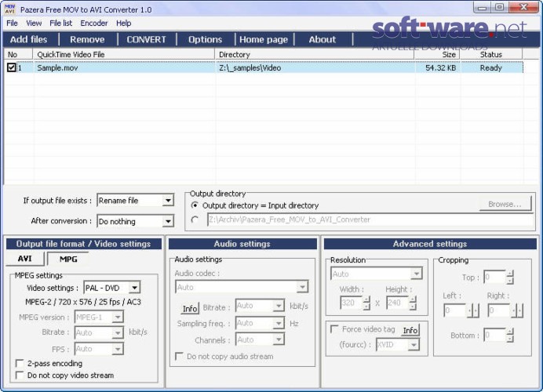Switch to the MPG format tab
Image resolution: width=543 pixels, height=392 pixels.
pos(68,259)
